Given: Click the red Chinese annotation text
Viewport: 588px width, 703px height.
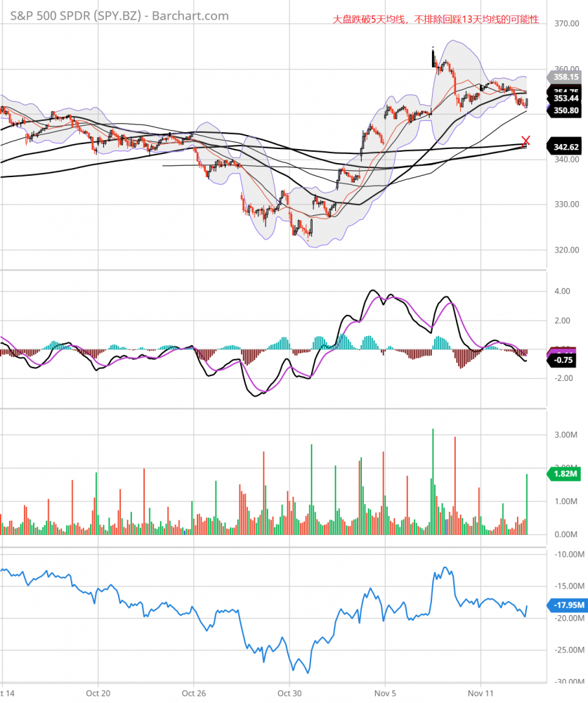Looking at the screenshot, I should [x=436, y=20].
